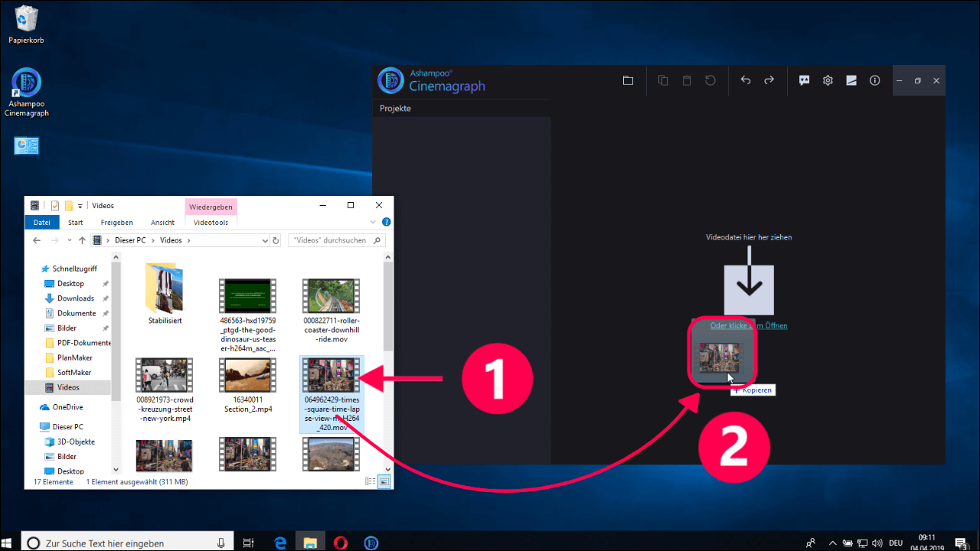Click the 'Videos durchsuchen' search field

pos(337,240)
